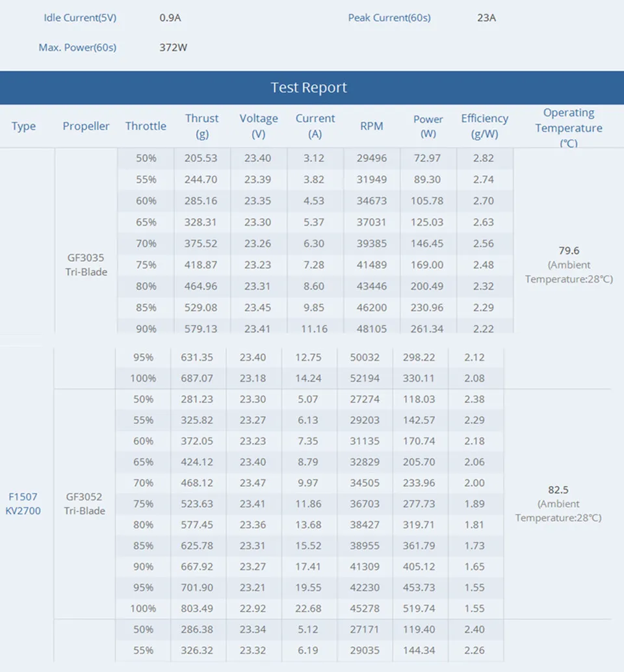Click the "Type" column header
Viewport: 624px width, 672px height.
23,126
